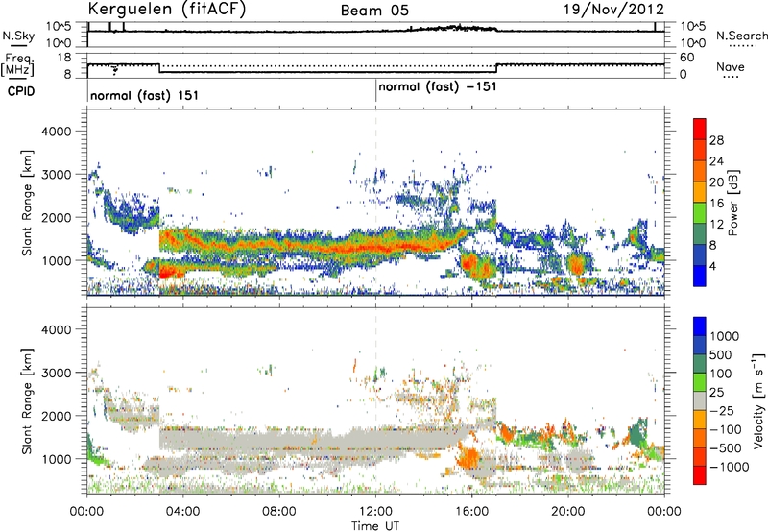Click the 16 label on Power colorbar
Image resolution: width=768 pixels, height=532 pixels.
[x=716, y=204]
